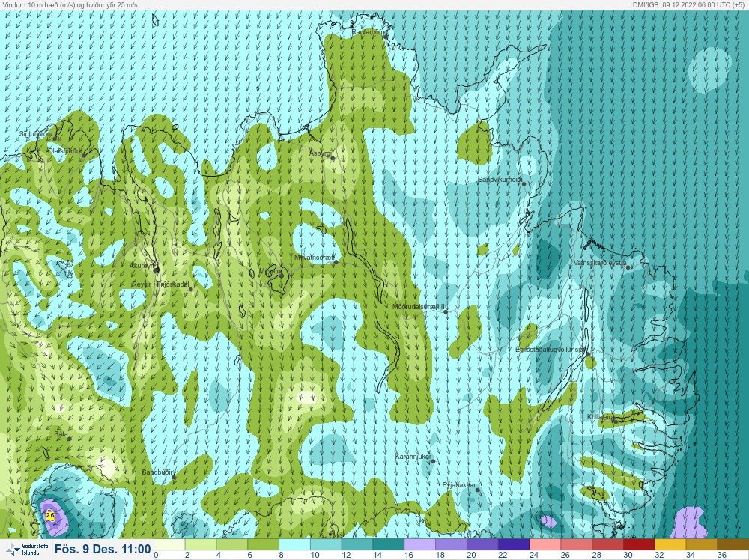Select the Sandbúðir station label
Image resolution: width=749 pixels, height=560 pixels.
pos(157,472)
